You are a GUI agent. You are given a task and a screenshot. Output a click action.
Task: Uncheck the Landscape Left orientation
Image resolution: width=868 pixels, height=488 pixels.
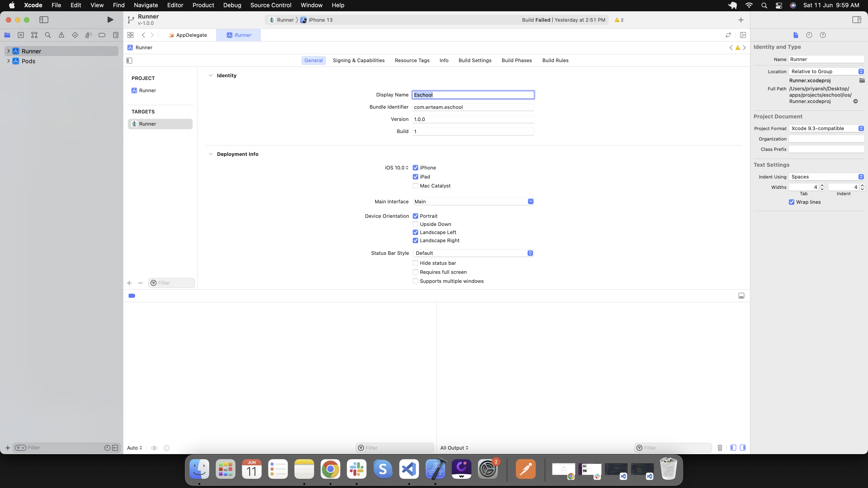pyautogui.click(x=415, y=232)
